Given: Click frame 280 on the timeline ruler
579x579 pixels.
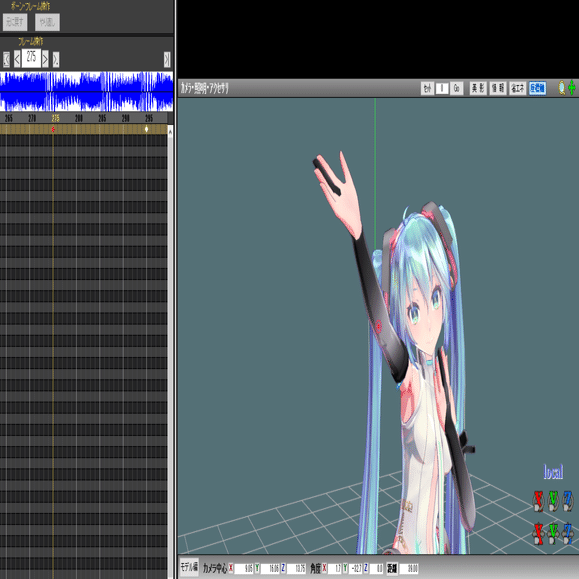Looking at the screenshot, I should tap(79, 118).
